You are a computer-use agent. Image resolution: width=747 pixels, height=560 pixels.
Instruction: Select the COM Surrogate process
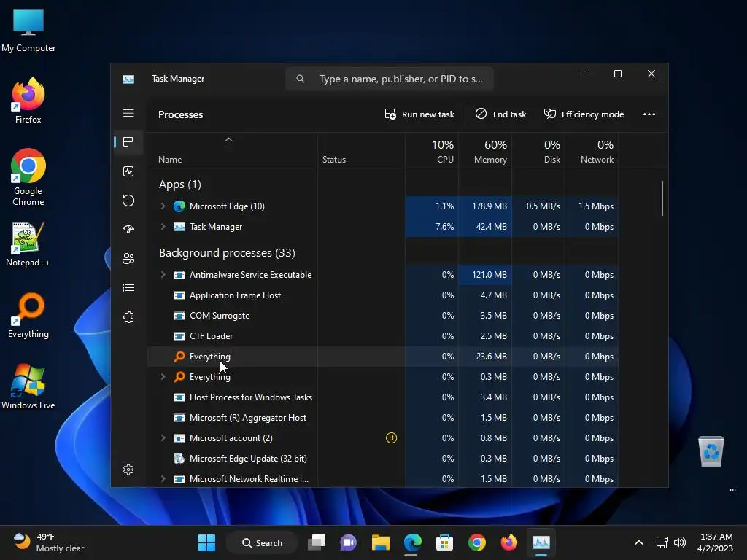tap(219, 316)
